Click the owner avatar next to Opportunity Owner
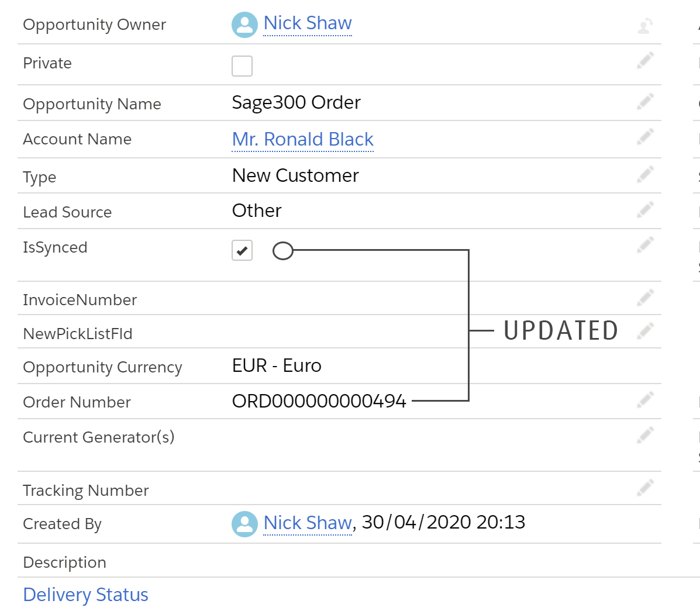700x611 pixels. [x=244, y=25]
